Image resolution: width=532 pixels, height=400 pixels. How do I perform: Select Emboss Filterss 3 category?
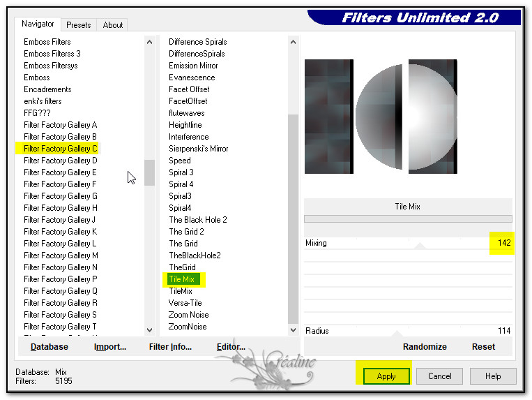coord(52,54)
